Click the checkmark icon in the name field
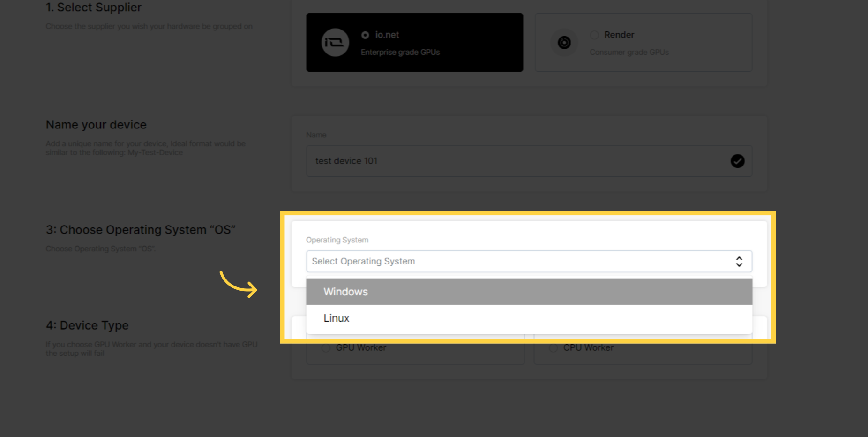 point(738,161)
